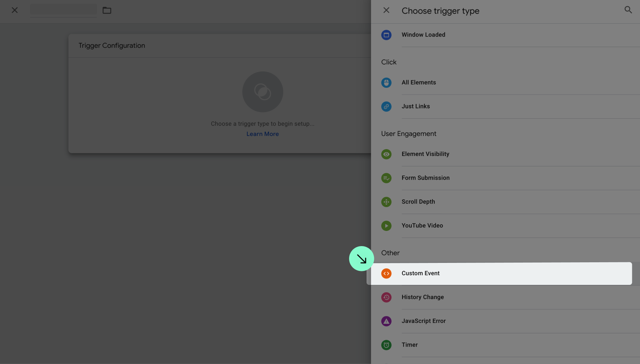Choose the Timer trigger type
Viewport: 640px width, 364px height.
click(506, 345)
